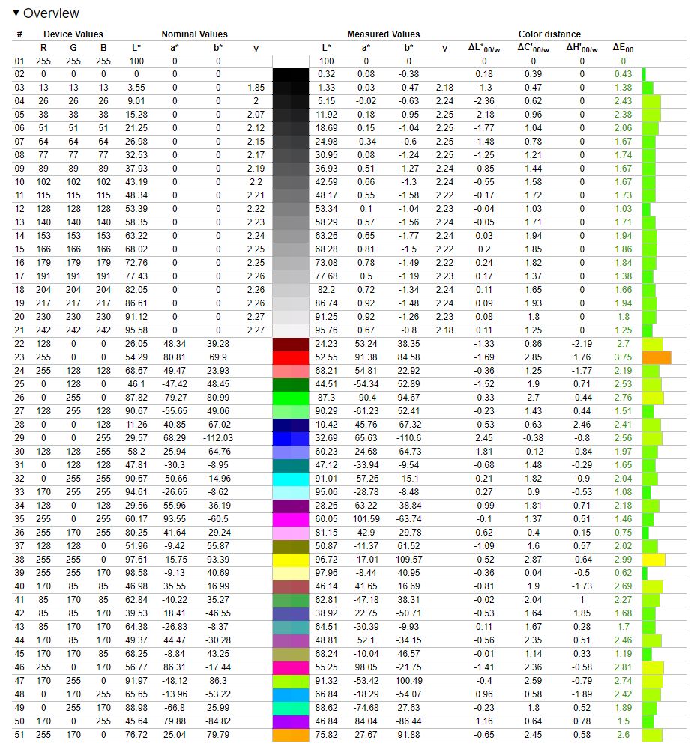Select the black swatch in row 02

290,74
